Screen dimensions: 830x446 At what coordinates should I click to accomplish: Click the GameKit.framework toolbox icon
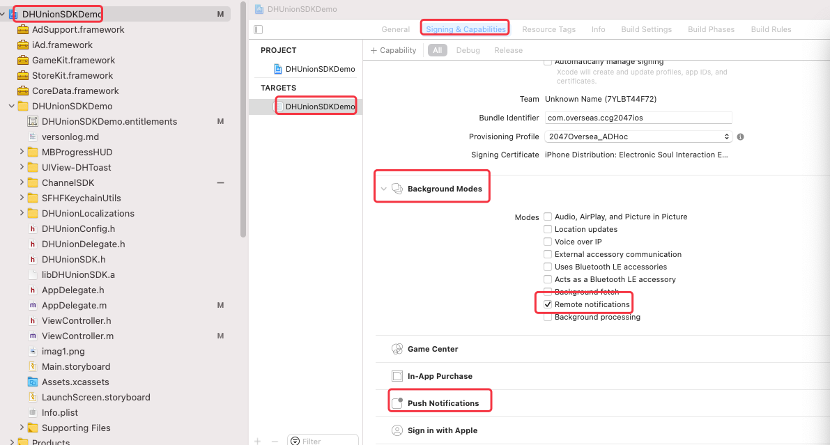coord(23,60)
